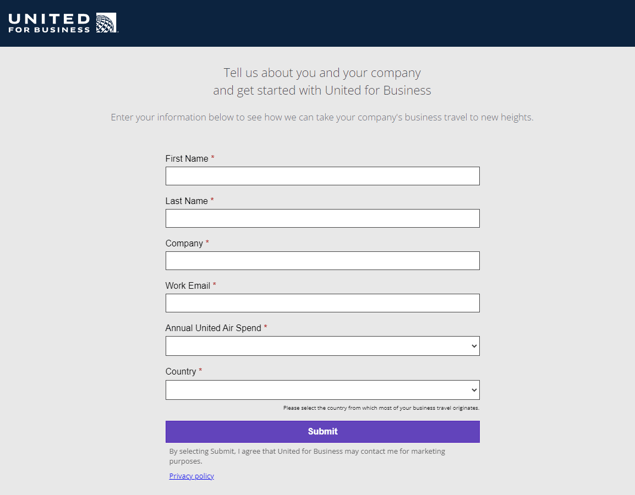Click the Annual United Air Spend label
The height and width of the screenshot is (495, 635).
click(x=213, y=328)
